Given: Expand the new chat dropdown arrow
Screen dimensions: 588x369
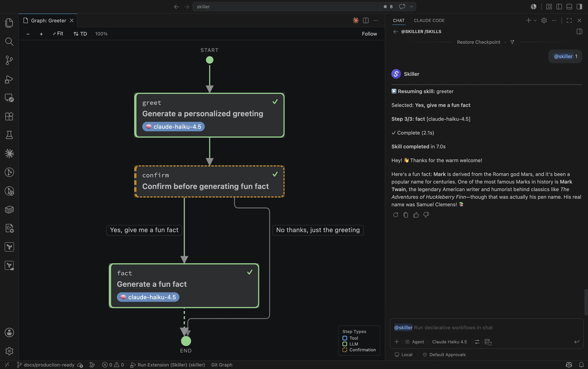Looking at the screenshot, I should pyautogui.click(x=535, y=20).
